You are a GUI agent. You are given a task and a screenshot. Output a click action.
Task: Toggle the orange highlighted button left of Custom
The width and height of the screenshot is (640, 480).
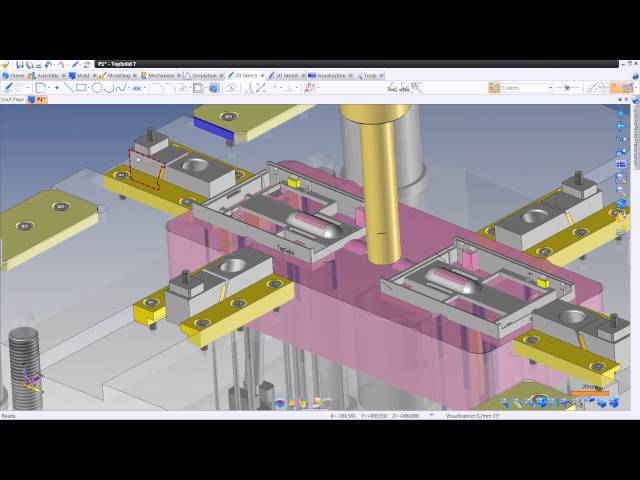pos(491,88)
